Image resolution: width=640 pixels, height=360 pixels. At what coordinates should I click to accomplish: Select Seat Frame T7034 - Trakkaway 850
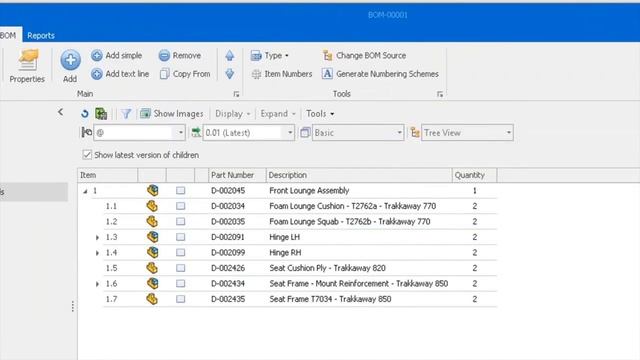click(x=330, y=299)
